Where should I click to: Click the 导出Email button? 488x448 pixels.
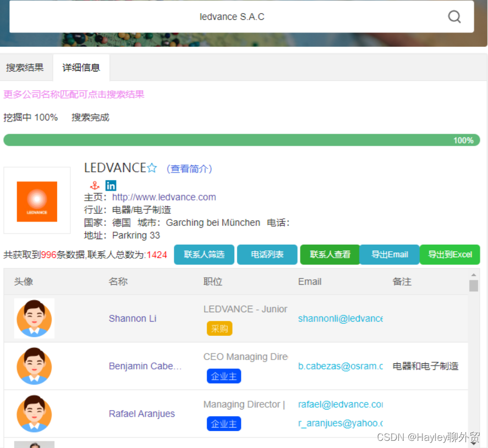[390, 255]
